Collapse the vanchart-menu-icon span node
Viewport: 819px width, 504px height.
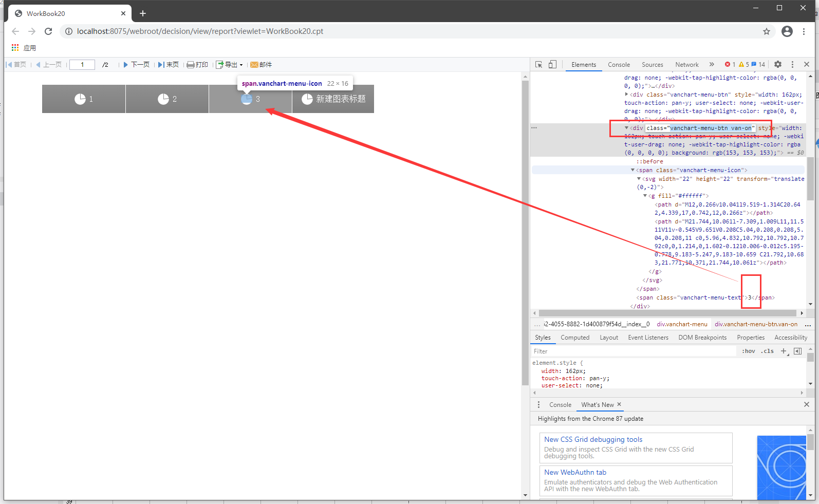pyautogui.click(x=633, y=170)
